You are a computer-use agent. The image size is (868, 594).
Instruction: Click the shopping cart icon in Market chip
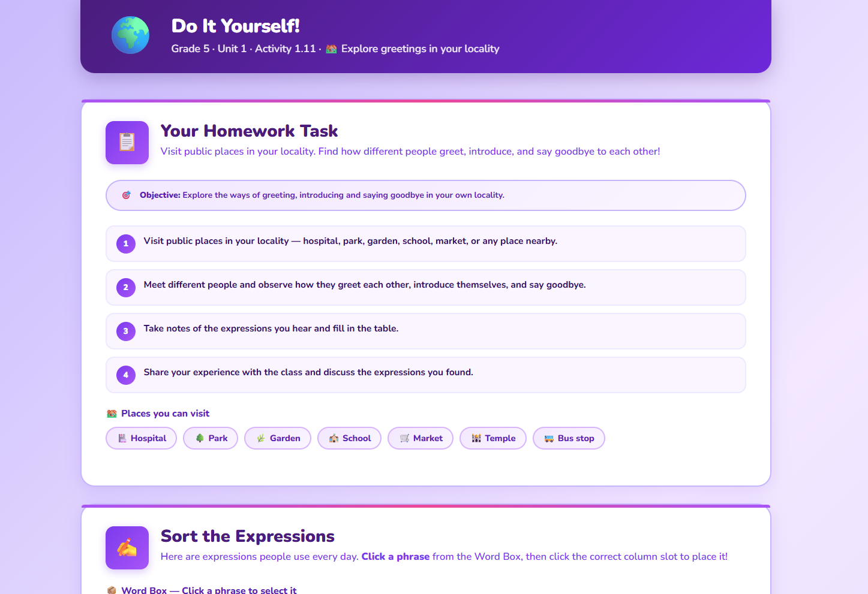tap(405, 438)
